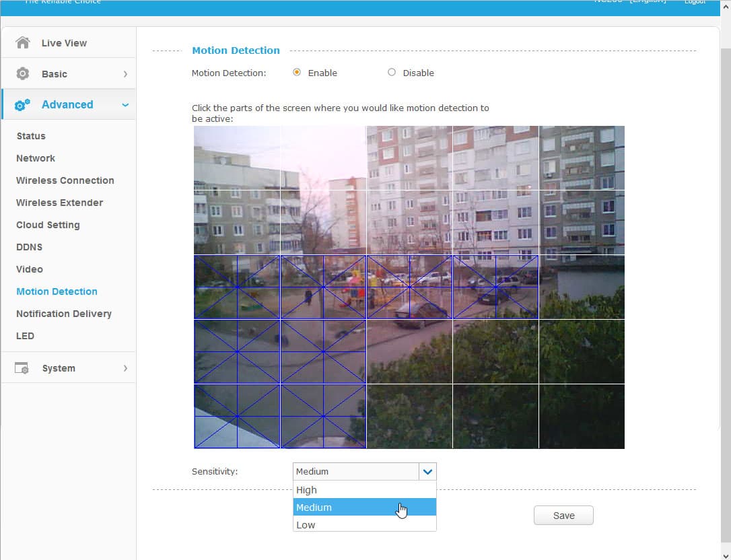The image size is (731, 560).
Task: Open Cloud Setting page
Action: 48,225
